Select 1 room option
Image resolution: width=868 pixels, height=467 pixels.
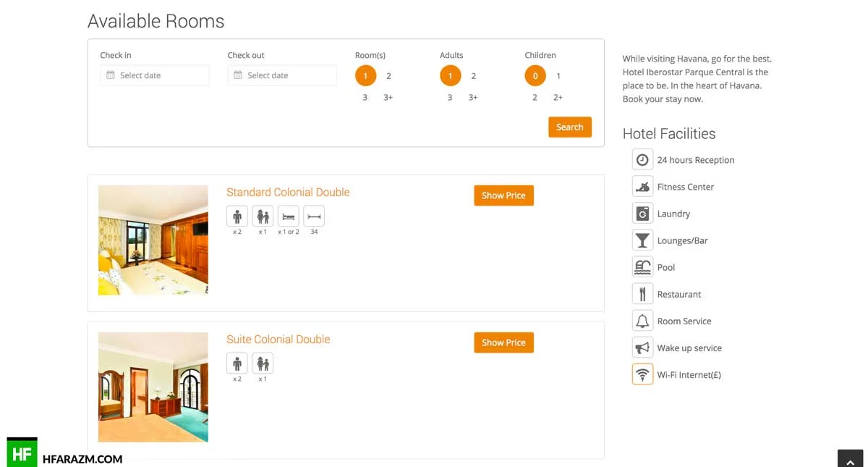pos(365,76)
